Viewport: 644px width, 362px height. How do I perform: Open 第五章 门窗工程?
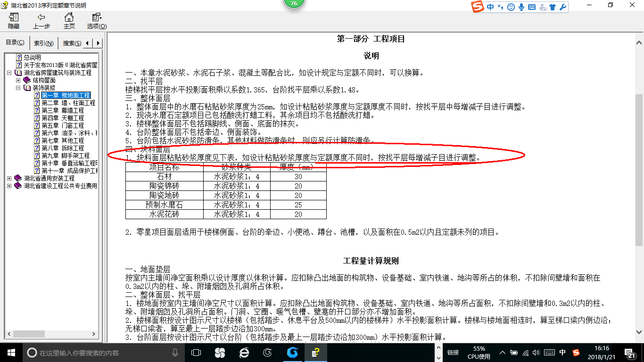pyautogui.click(x=63, y=125)
